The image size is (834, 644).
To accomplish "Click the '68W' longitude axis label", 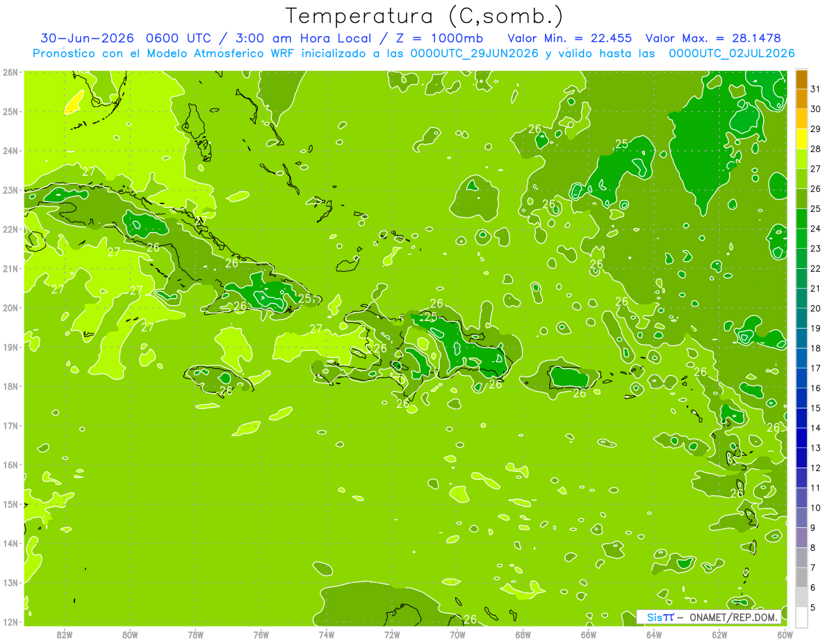I will point(523,634).
